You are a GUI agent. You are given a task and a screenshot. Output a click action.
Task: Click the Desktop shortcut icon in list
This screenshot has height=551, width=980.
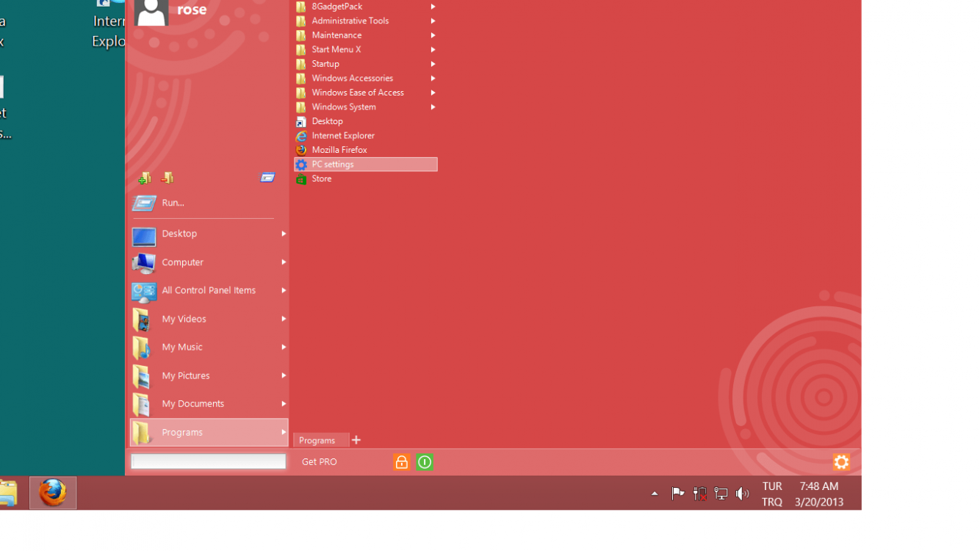point(301,121)
